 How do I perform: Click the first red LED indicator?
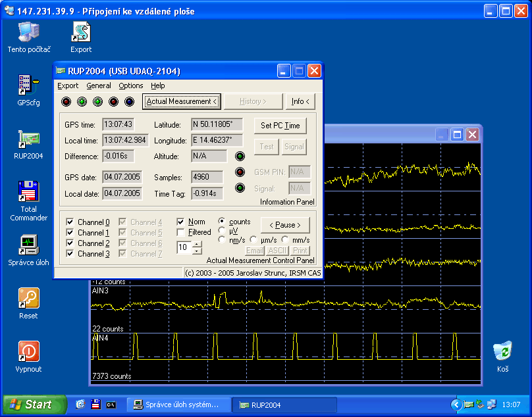point(66,101)
